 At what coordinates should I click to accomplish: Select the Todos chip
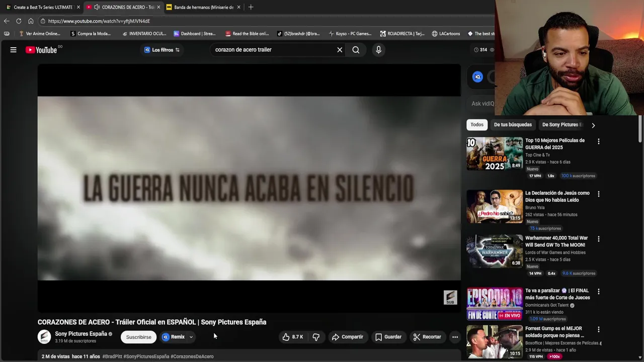[x=477, y=125]
